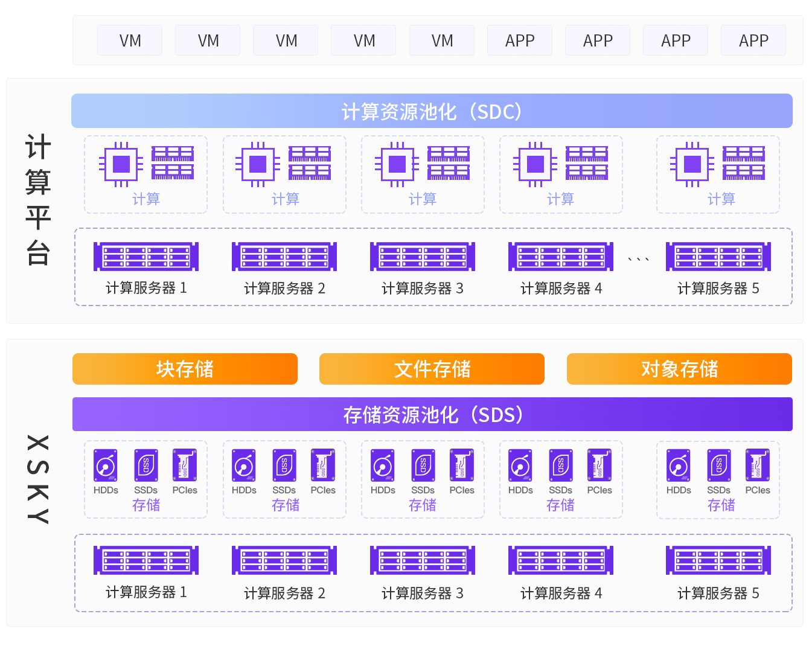Viewport: 809px width, 672px height.
Task: Select the 计算服务器 3 rack icon in XSKY section
Action: (x=423, y=560)
